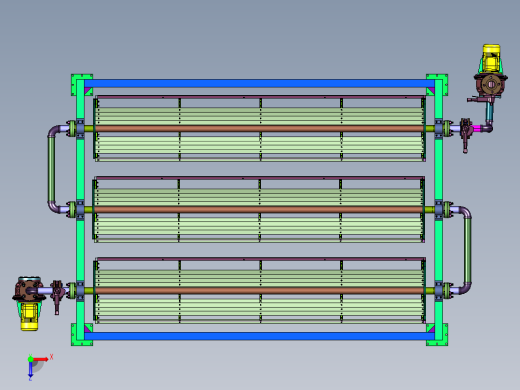The image size is (520, 390).
Task: Select the orange shaft of the middle roller
Action: coord(259,210)
